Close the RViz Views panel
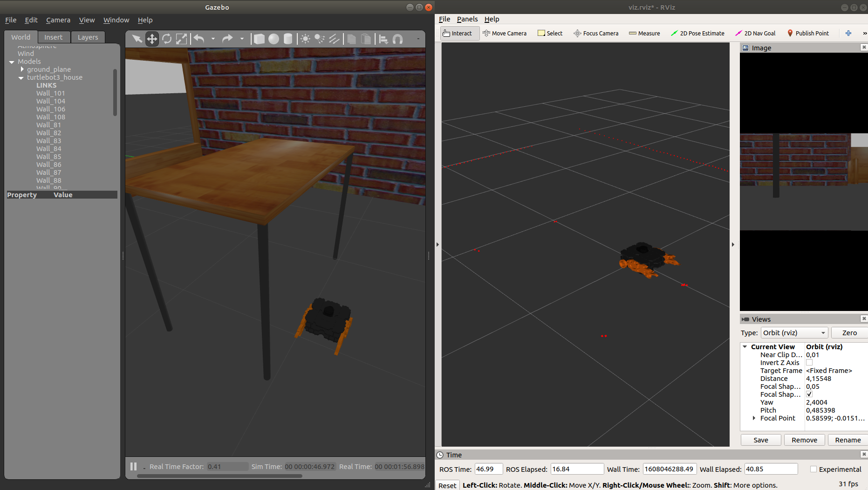The width and height of the screenshot is (868, 490). (x=864, y=318)
